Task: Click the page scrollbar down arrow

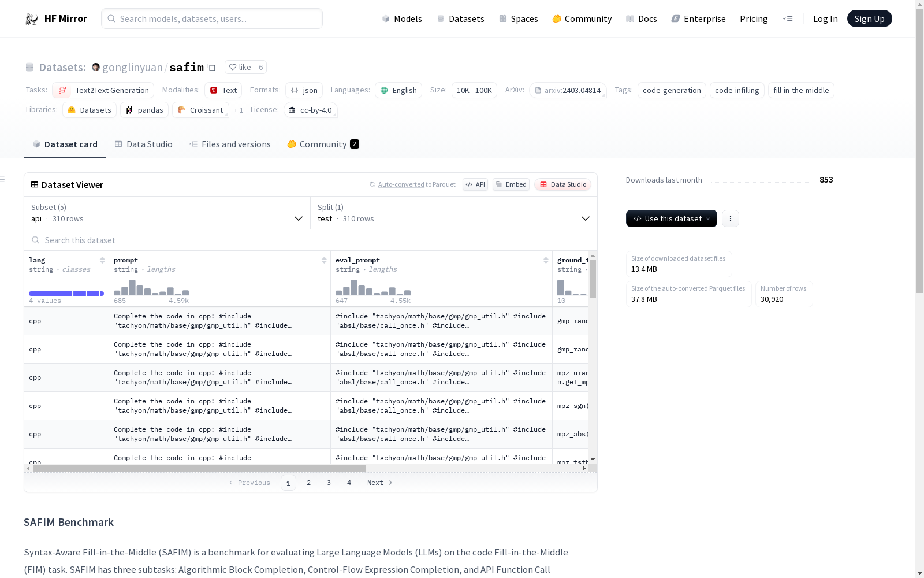Action: point(919,573)
